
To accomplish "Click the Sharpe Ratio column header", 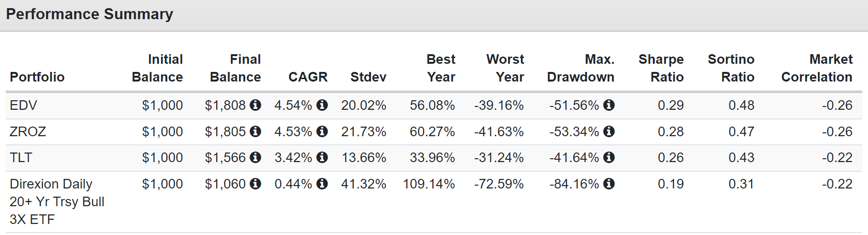I will click(x=661, y=68).
